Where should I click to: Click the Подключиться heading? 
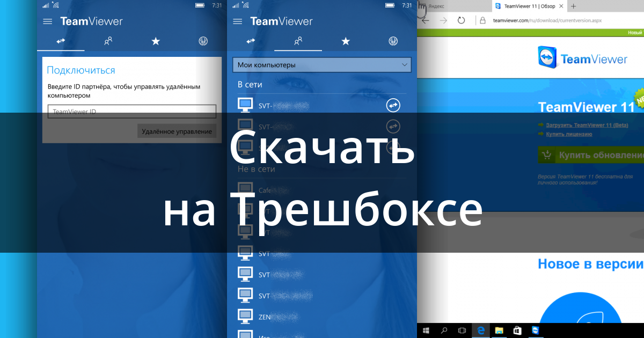tap(81, 70)
